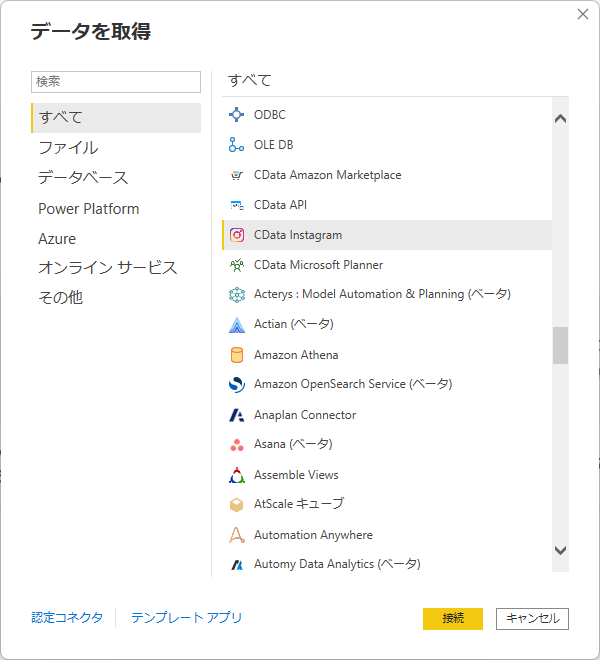Screen dimensions: 600x660
Task: Click the connector list scrollbar thumb
Action: click(x=560, y=345)
